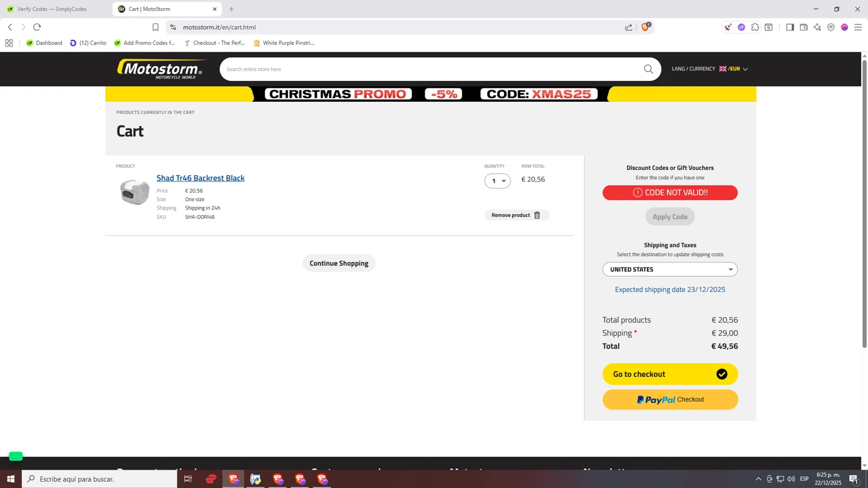Bookmark this page icon
Image resolution: width=868 pixels, height=488 pixels.
coord(155,27)
